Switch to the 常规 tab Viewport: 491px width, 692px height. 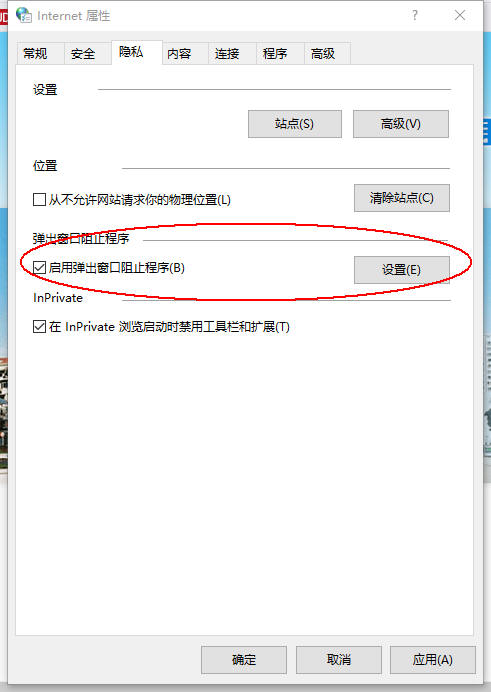[x=35, y=54]
